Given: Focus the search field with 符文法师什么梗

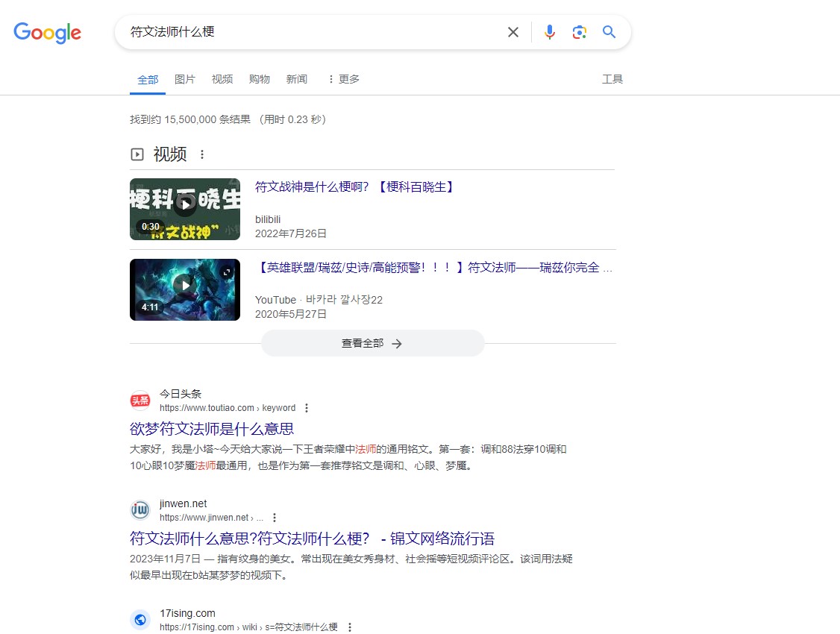Looking at the screenshot, I should point(311,32).
